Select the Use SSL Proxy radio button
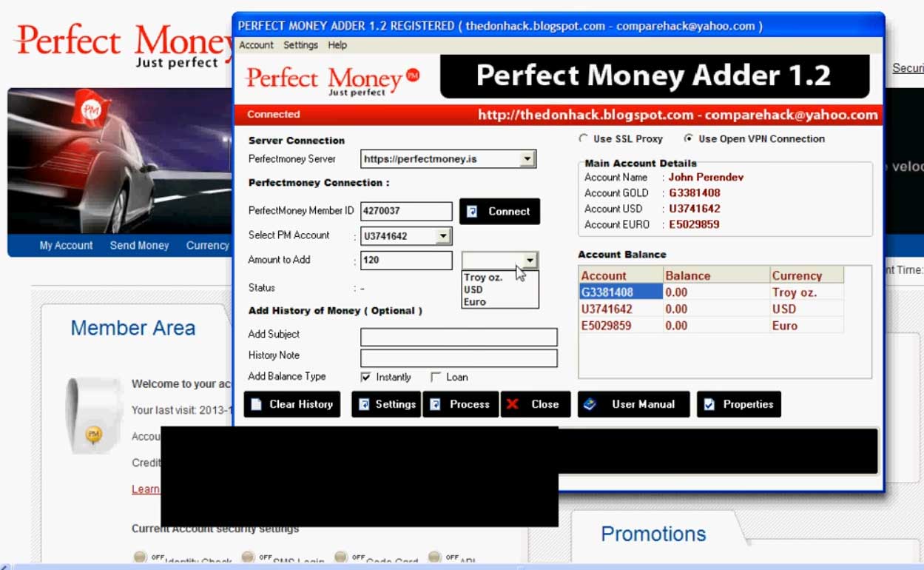 (583, 138)
